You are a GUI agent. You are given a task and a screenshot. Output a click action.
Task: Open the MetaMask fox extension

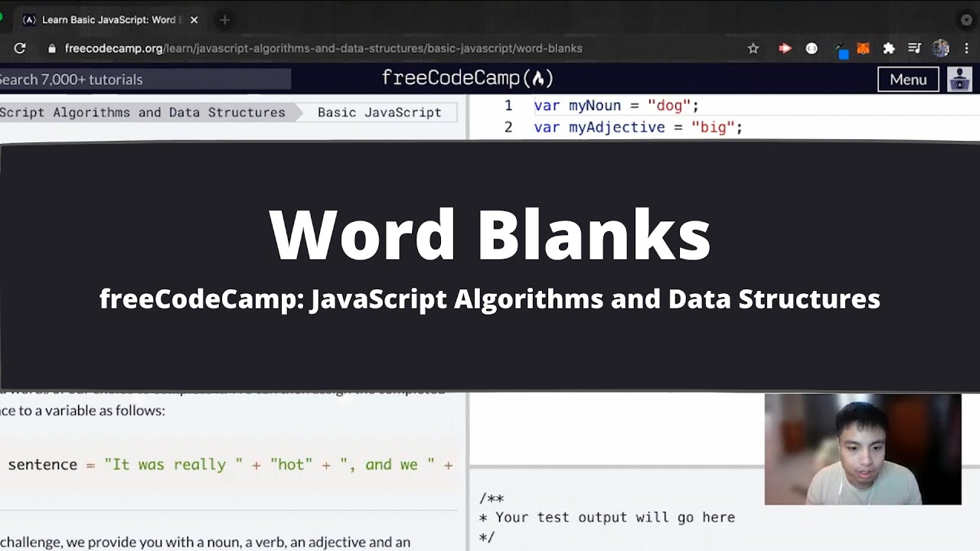(x=863, y=48)
